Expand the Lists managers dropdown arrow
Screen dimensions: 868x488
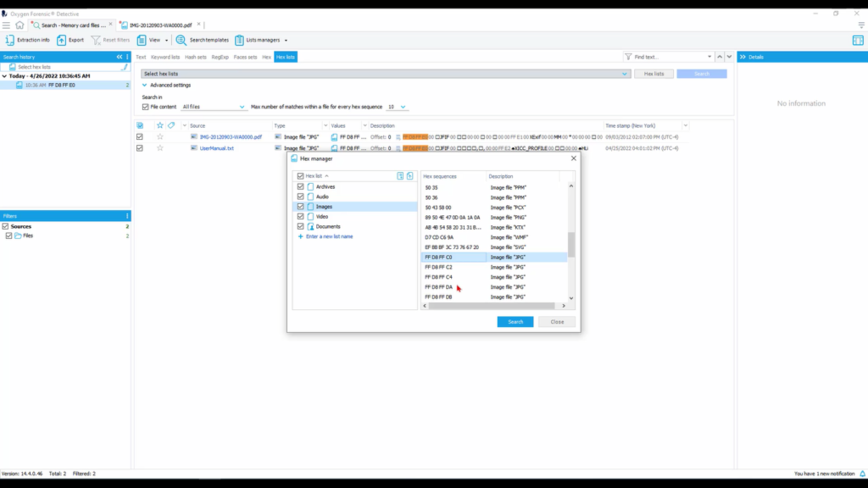pos(286,41)
